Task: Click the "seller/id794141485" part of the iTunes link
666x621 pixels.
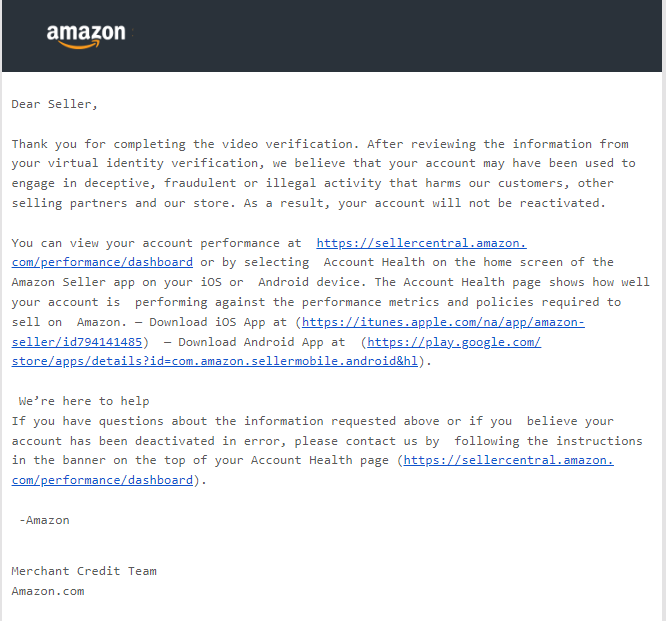Action: point(77,342)
